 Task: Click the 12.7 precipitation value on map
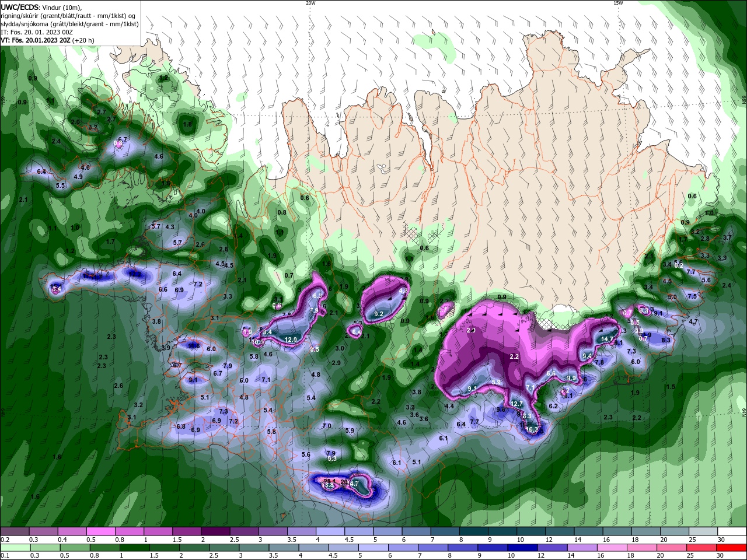[516, 404]
